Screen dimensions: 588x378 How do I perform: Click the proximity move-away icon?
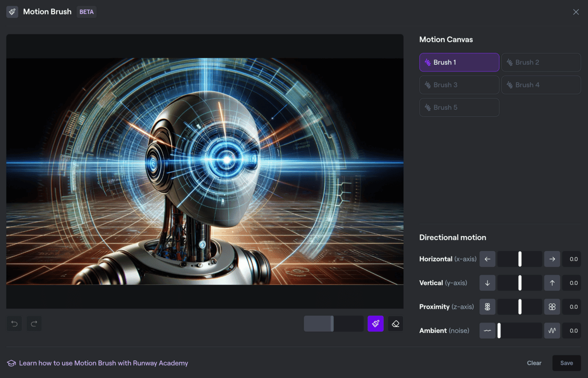pyautogui.click(x=487, y=307)
